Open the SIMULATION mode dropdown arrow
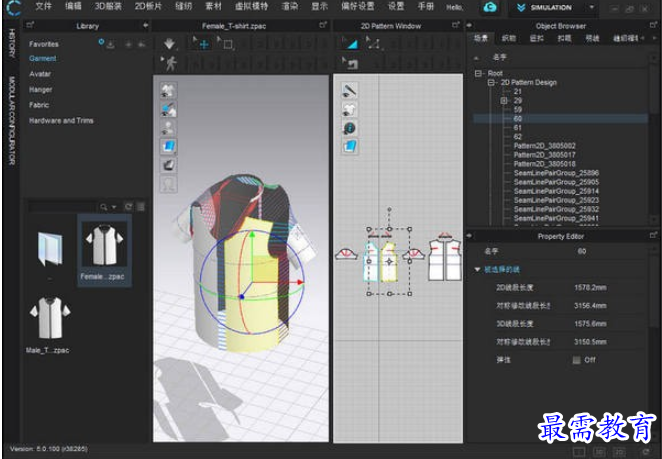This screenshot has width=662, height=459. (591, 7)
